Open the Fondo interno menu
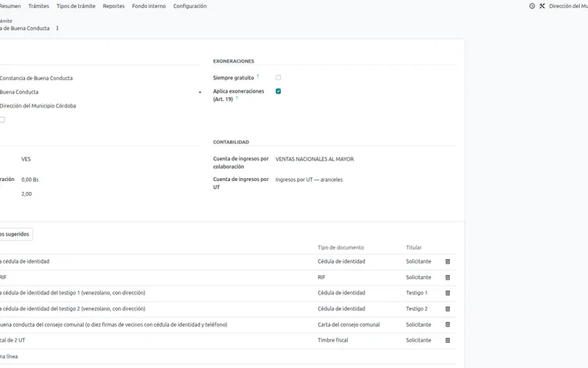The width and height of the screenshot is (588, 368). (149, 6)
